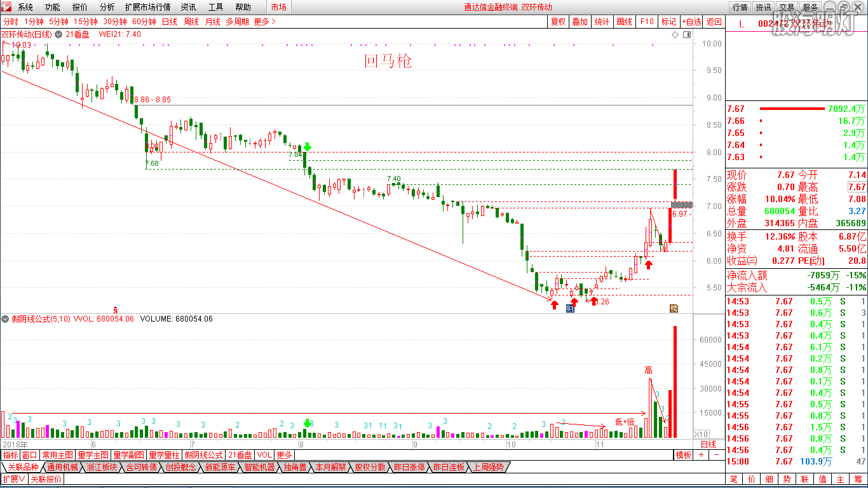868x488 pixels.
Task: Open the 扩展市场行情 menu
Action: coord(148,8)
